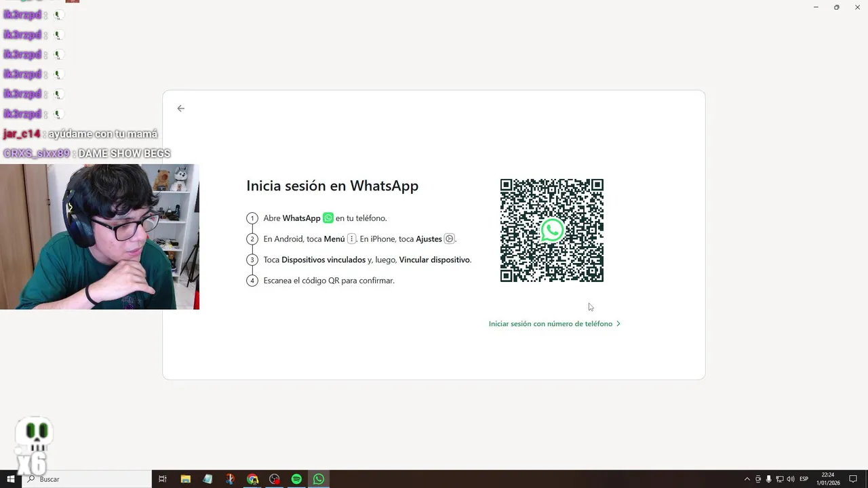Screen dimensions: 868x488
Task: Restore down the WhatsApp window
Action: click(x=837, y=7)
